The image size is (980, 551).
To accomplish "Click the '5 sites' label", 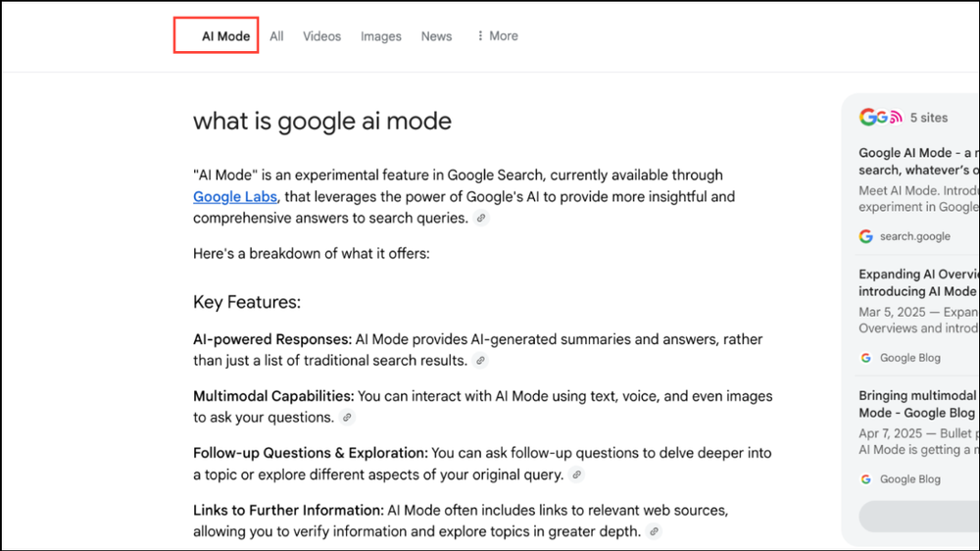I will (x=929, y=118).
